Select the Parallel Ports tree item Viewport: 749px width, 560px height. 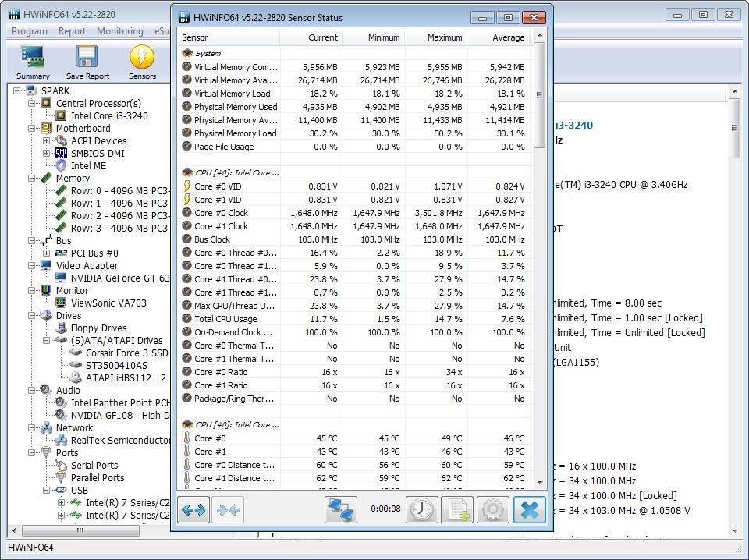(98, 477)
